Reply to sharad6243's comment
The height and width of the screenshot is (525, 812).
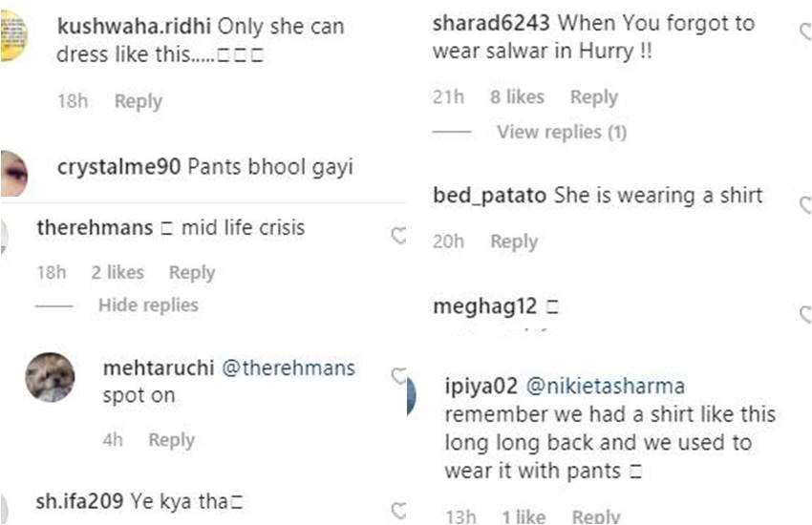point(594,96)
